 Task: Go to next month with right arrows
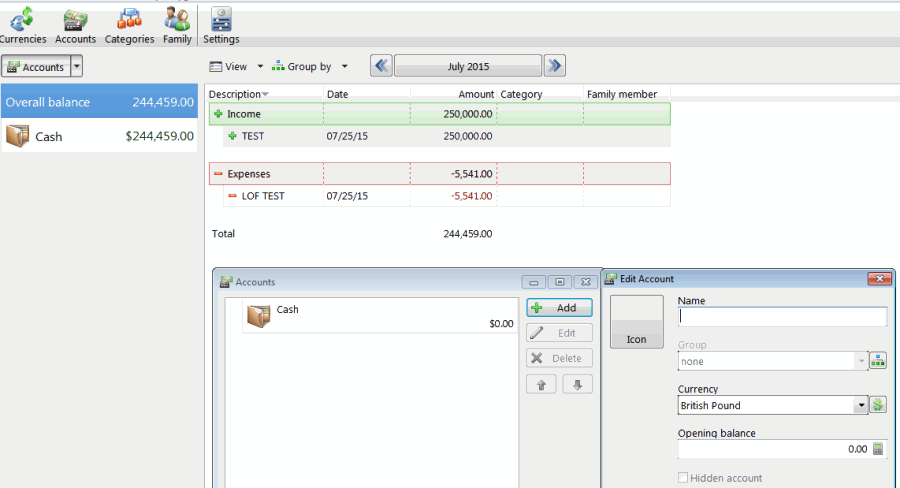[x=554, y=66]
